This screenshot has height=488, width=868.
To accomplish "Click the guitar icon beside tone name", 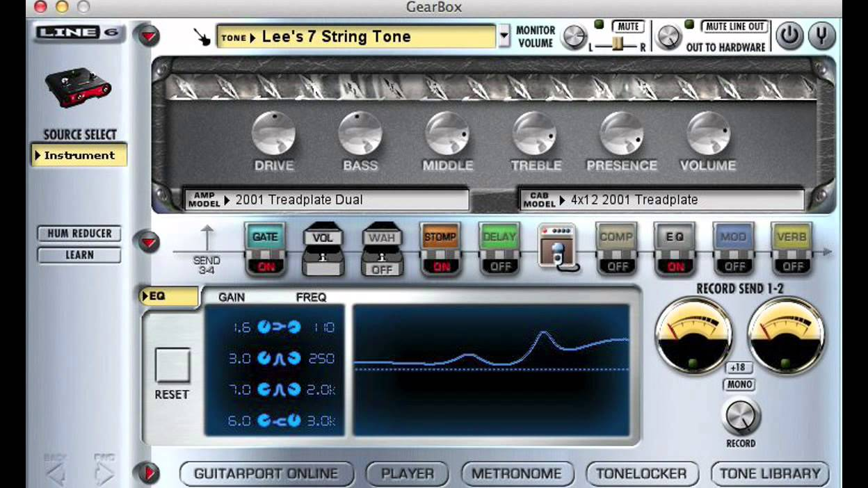I will tap(202, 37).
